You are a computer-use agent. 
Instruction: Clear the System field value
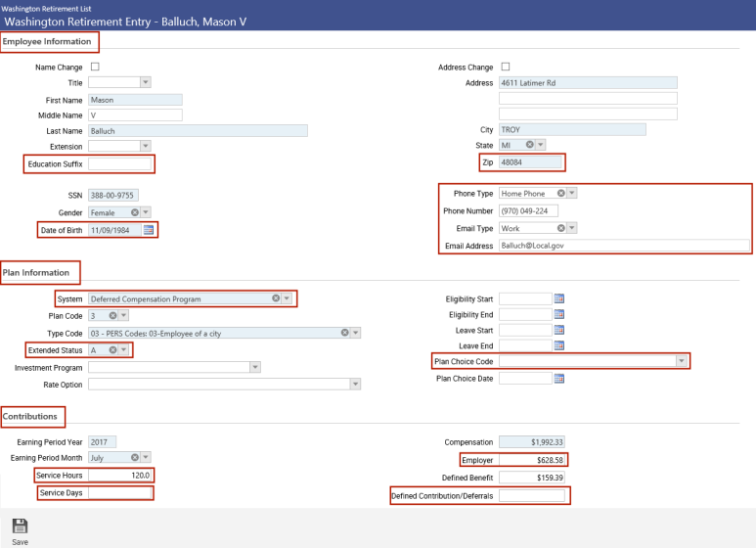(x=276, y=298)
